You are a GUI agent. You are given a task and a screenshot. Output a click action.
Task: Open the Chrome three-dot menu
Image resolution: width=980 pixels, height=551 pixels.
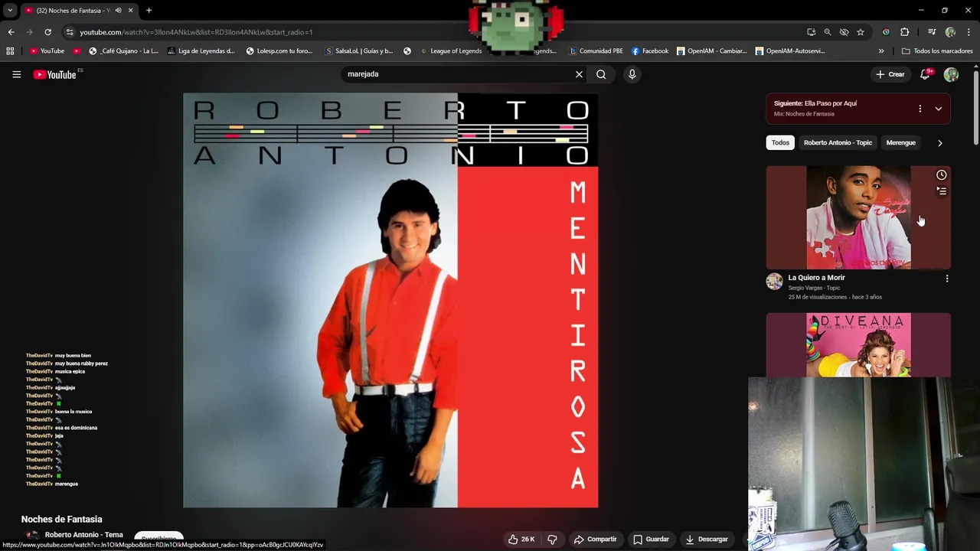[969, 32]
